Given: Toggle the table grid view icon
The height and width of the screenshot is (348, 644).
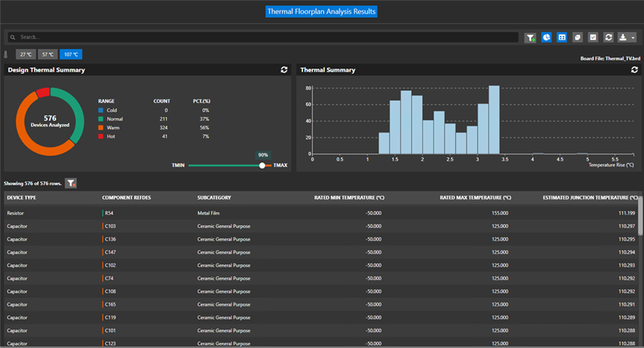Looking at the screenshot, I should tap(562, 37).
